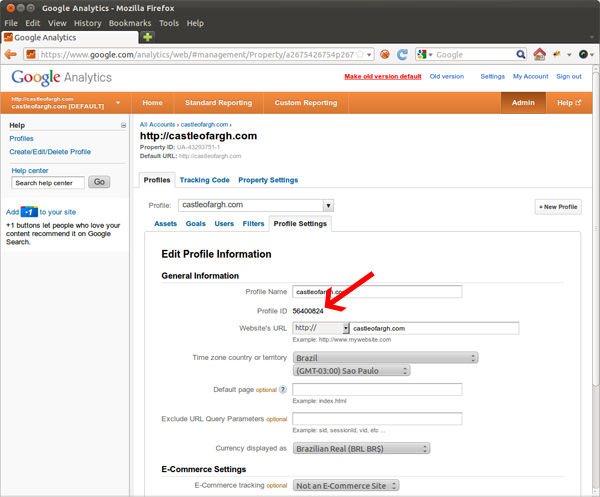Open the Filters sub-tab
The image size is (600, 497).
tap(253, 223)
